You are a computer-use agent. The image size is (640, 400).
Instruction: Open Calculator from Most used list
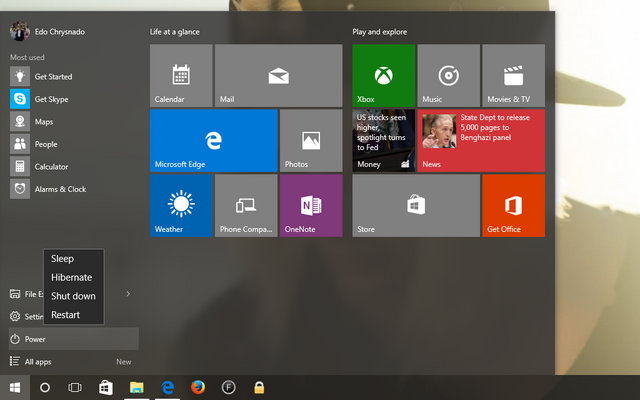73,166
